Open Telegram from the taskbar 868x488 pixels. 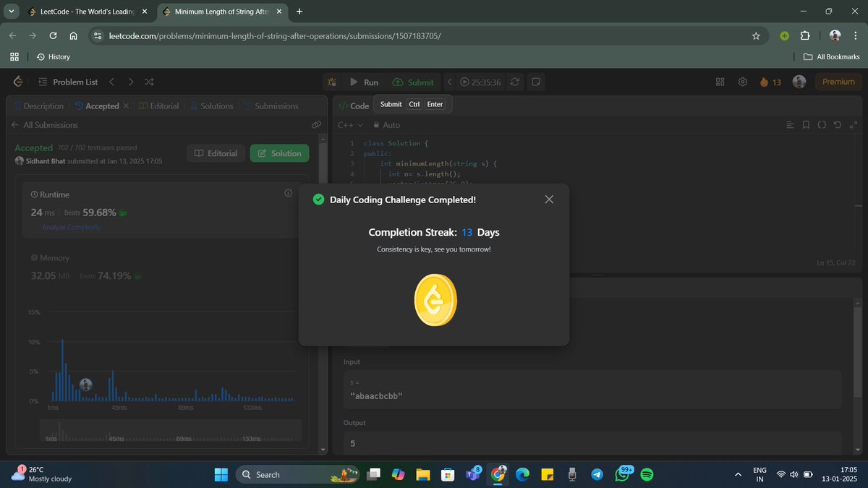tap(597, 474)
